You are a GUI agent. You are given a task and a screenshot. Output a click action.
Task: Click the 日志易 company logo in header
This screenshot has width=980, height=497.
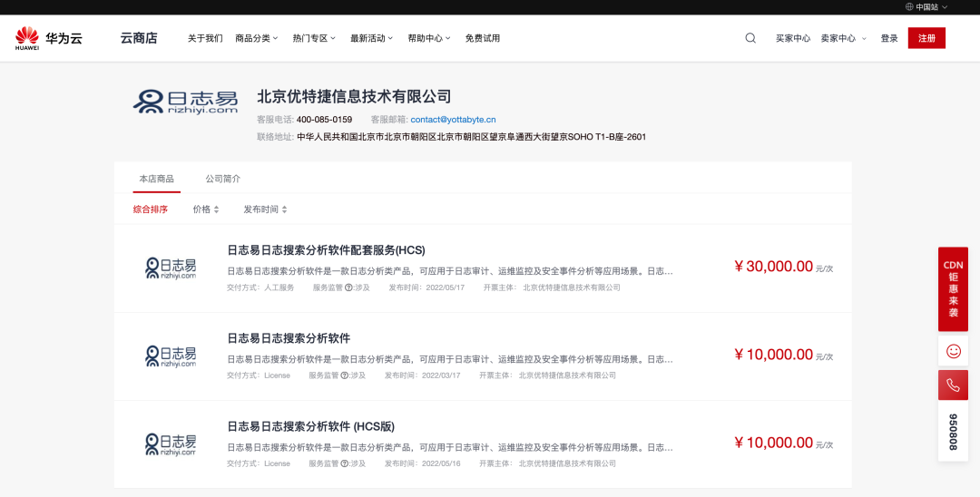[186, 102]
